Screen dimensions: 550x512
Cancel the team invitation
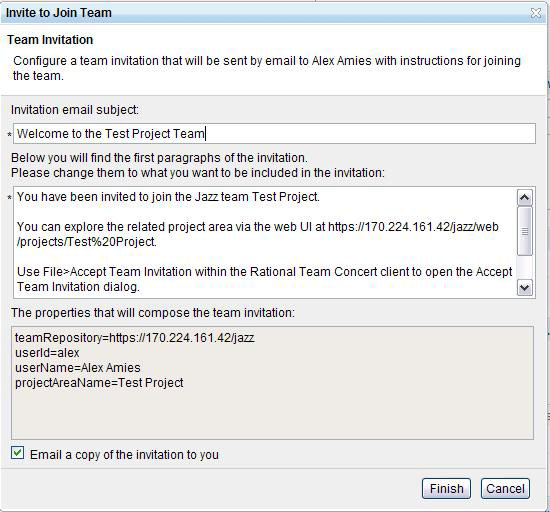click(x=505, y=489)
